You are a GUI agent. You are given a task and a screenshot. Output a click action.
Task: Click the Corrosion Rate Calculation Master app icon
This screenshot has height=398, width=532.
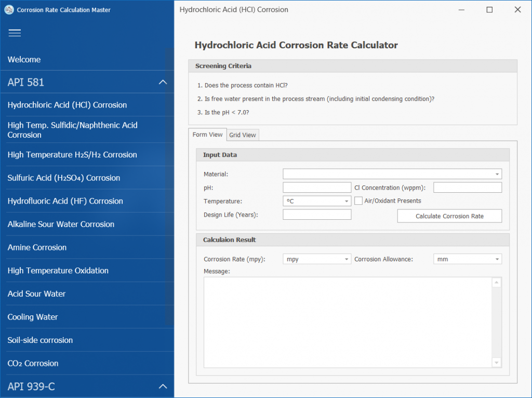[x=9, y=9]
